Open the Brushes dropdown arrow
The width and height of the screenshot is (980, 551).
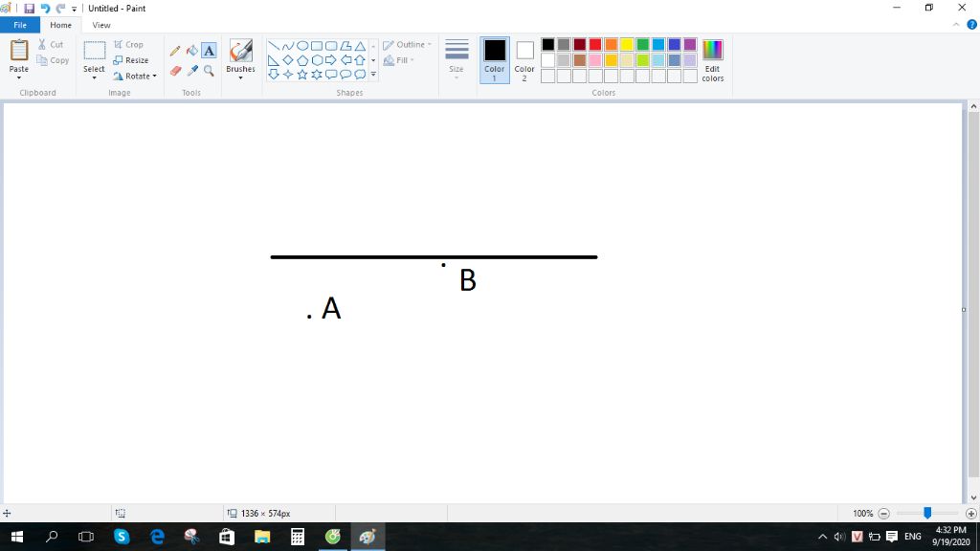click(240, 78)
